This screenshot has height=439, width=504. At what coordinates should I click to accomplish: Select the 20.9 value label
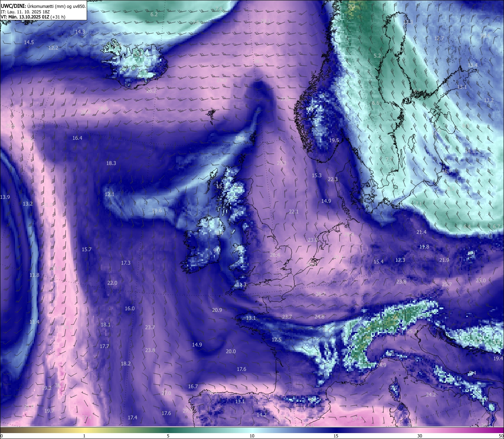coord(217,310)
